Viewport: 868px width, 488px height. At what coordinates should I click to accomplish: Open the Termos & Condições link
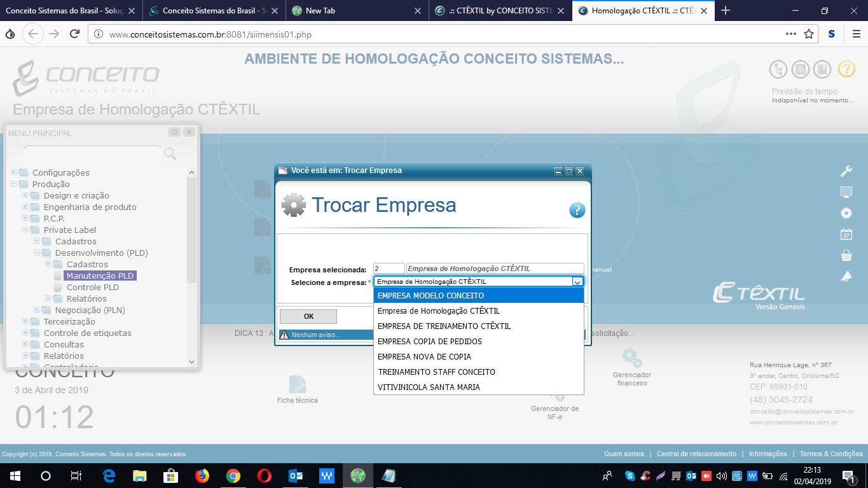click(831, 454)
